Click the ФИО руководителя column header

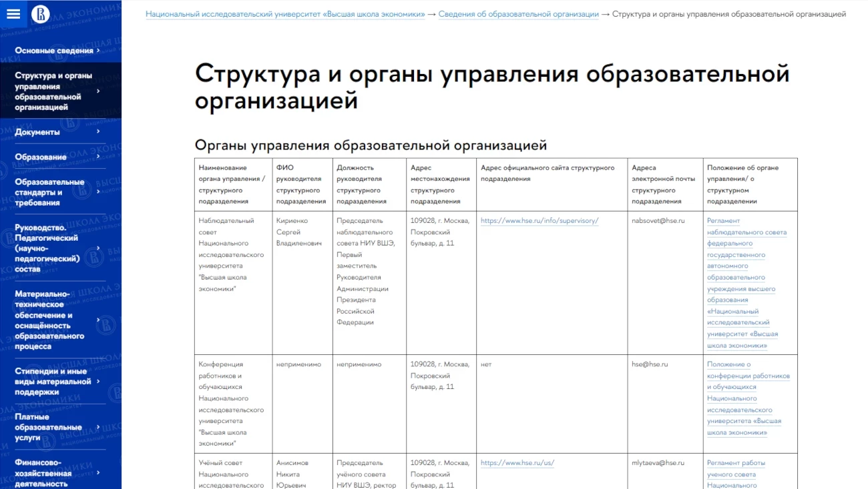tap(301, 185)
